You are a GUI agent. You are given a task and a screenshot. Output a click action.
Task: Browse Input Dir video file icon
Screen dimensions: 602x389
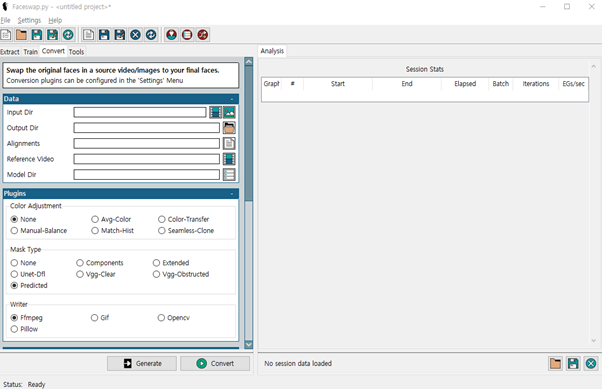215,113
